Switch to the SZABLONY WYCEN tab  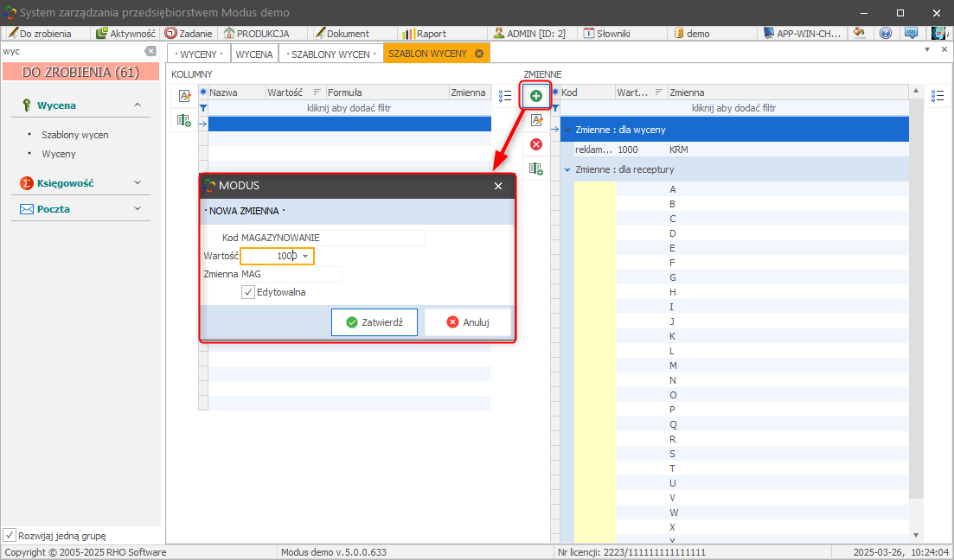[331, 54]
